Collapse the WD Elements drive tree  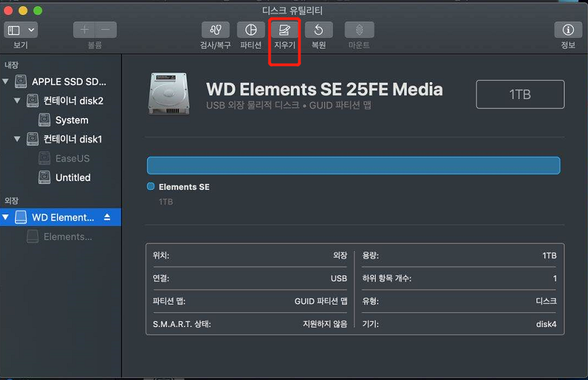click(6, 218)
